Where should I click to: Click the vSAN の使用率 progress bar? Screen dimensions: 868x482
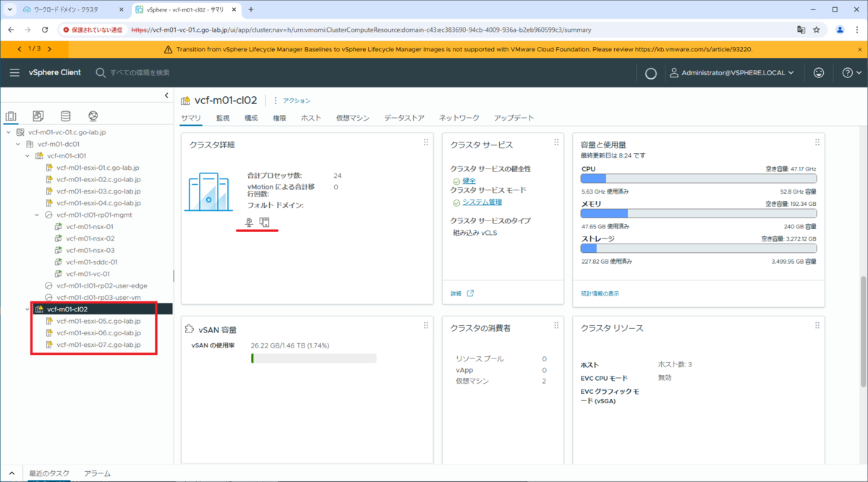313,358
